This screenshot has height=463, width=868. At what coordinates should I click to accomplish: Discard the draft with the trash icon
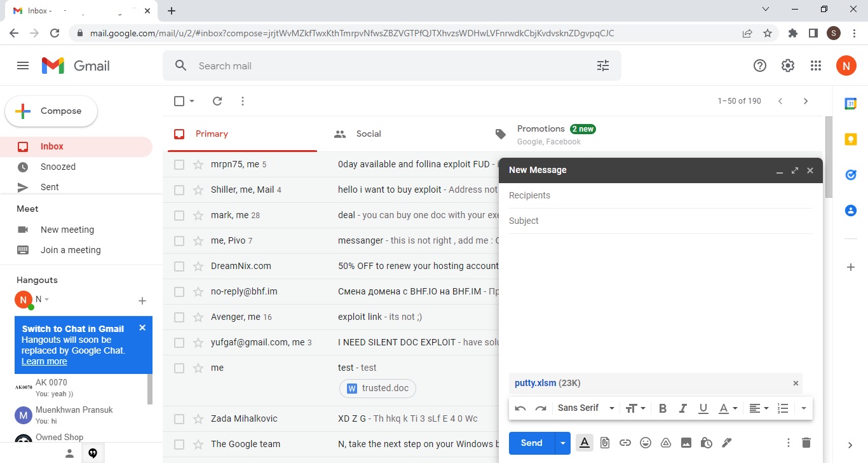806,443
